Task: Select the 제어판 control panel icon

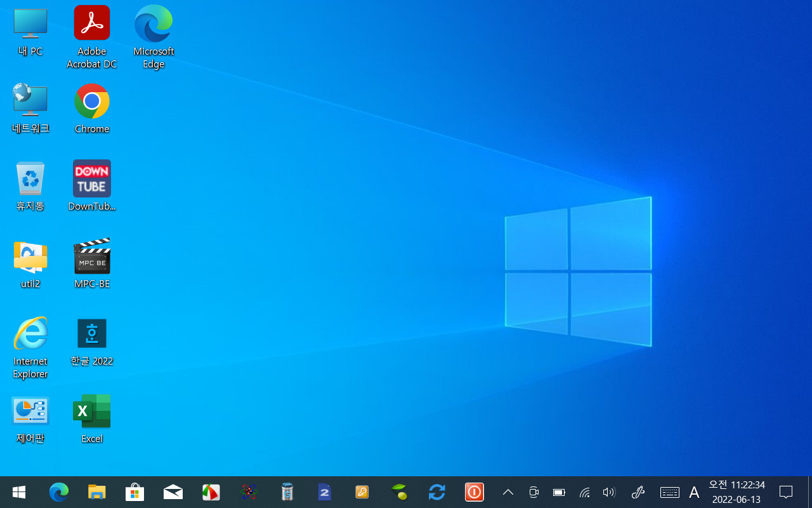Action: 30,419
